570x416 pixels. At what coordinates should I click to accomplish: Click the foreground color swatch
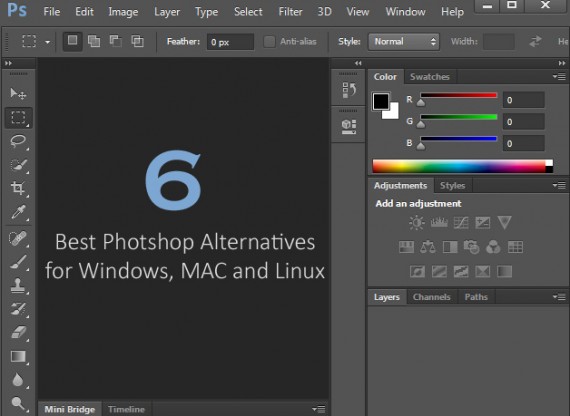click(x=381, y=101)
